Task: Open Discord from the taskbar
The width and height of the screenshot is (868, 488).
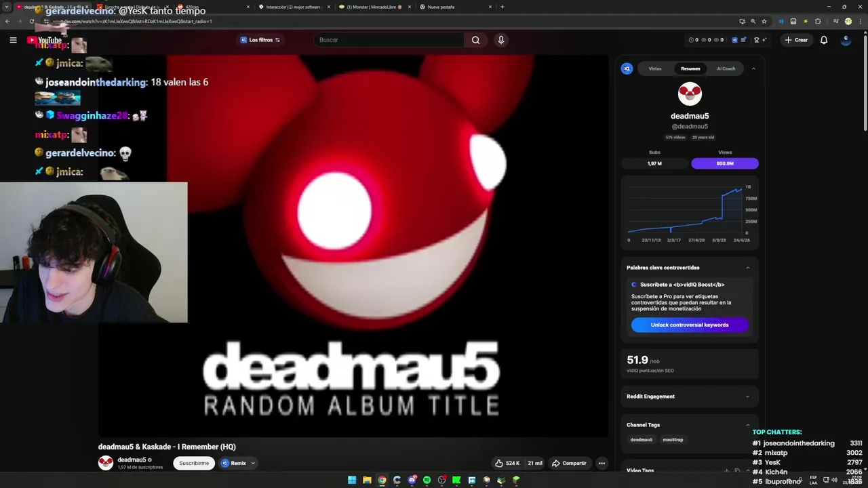Action: [x=412, y=480]
